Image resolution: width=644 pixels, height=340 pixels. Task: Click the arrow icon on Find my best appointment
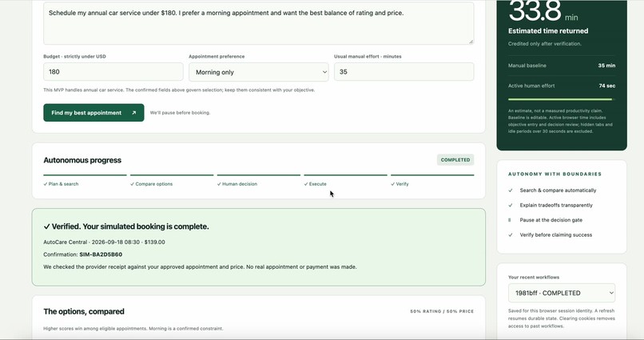pyautogui.click(x=133, y=113)
